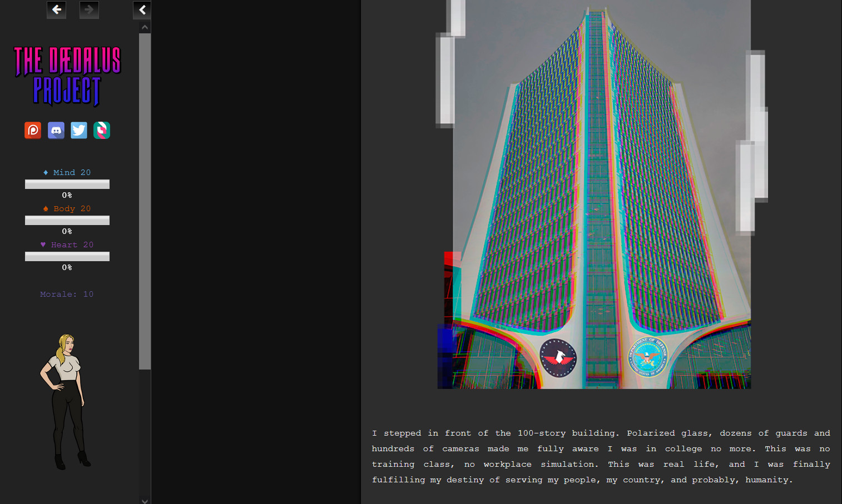
Task: Click the Body progress bar
Action: coord(67,221)
